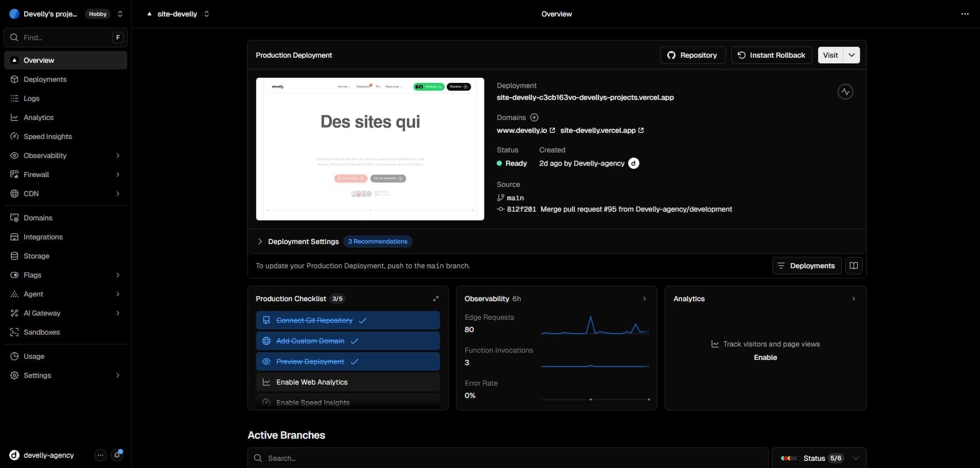Click the Develly-agency author avatar
This screenshot has height=468, width=980.
coord(634,163)
